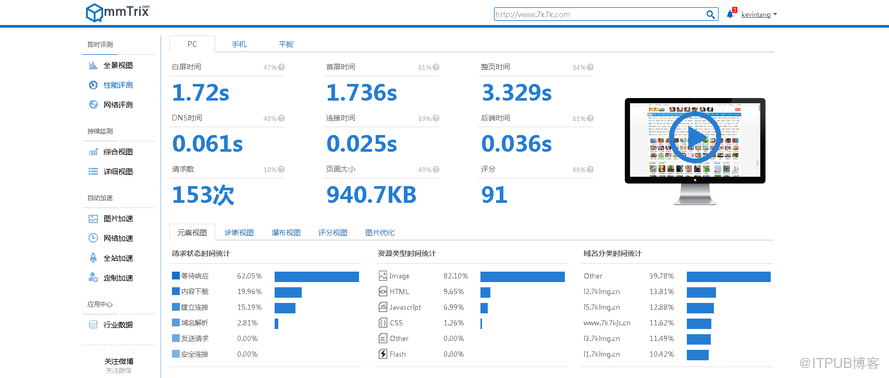889x378 pixels.
Task: Click the 1.72s 白屏时间 value
Action: [200, 93]
